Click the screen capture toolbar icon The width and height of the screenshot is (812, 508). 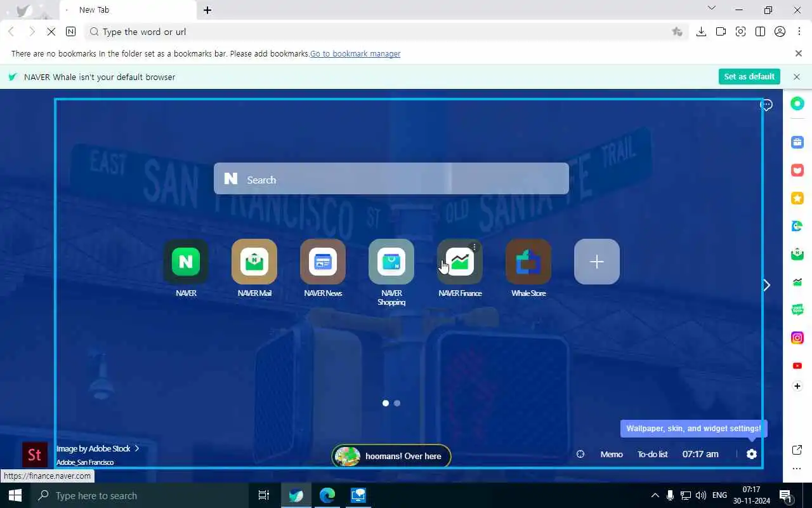(x=740, y=32)
